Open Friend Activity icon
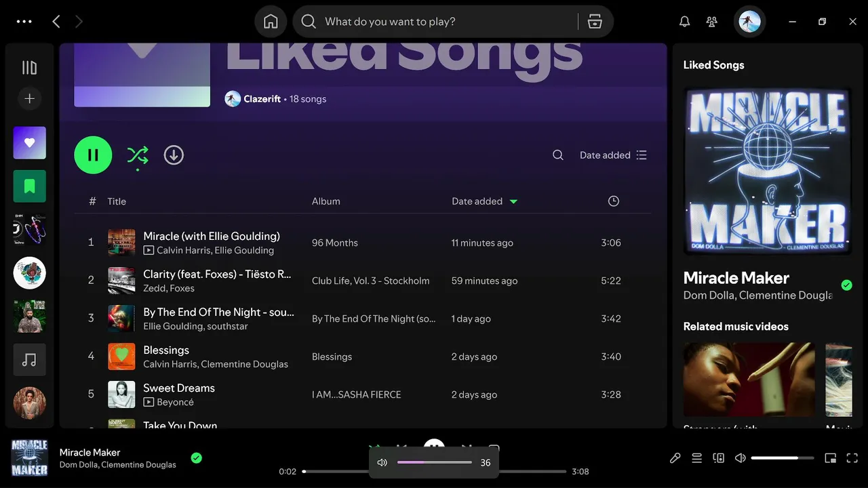 (712, 22)
